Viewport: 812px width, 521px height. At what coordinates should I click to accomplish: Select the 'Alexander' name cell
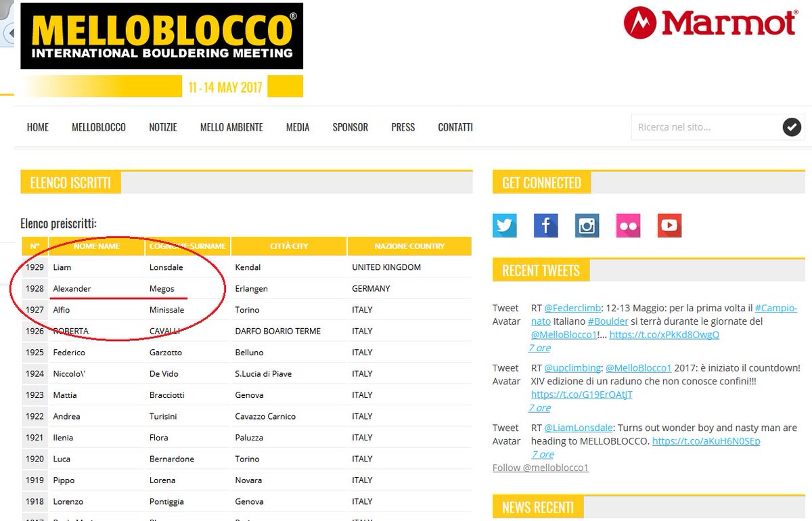(72, 289)
